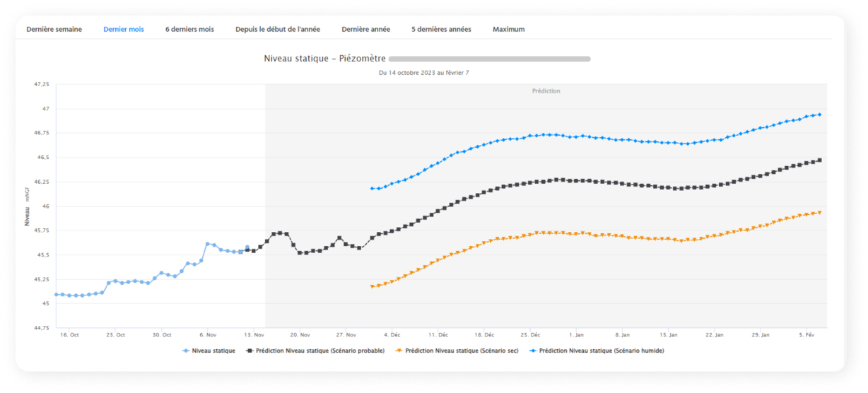
Task: Click the Prédiction band label
Action: tap(546, 91)
